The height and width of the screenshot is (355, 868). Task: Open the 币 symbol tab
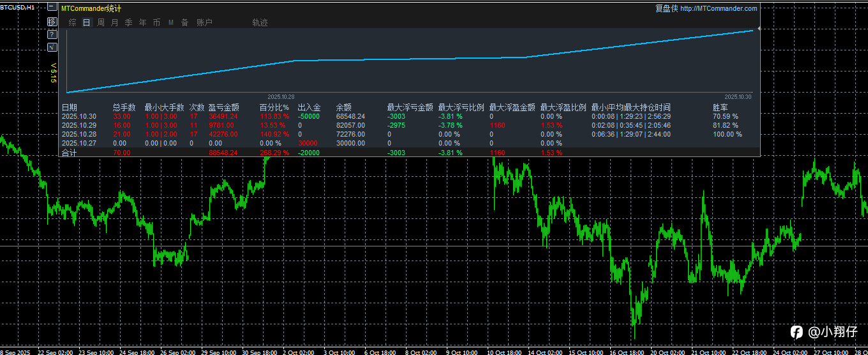point(156,22)
